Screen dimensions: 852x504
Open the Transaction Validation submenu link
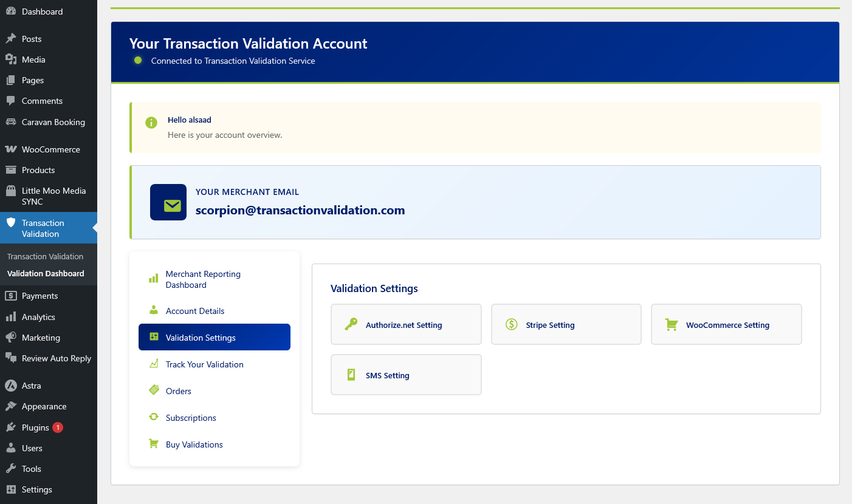tap(45, 256)
